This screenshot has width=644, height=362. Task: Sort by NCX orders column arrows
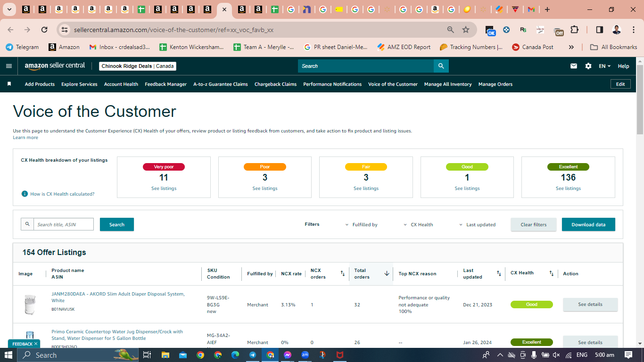pyautogui.click(x=342, y=273)
